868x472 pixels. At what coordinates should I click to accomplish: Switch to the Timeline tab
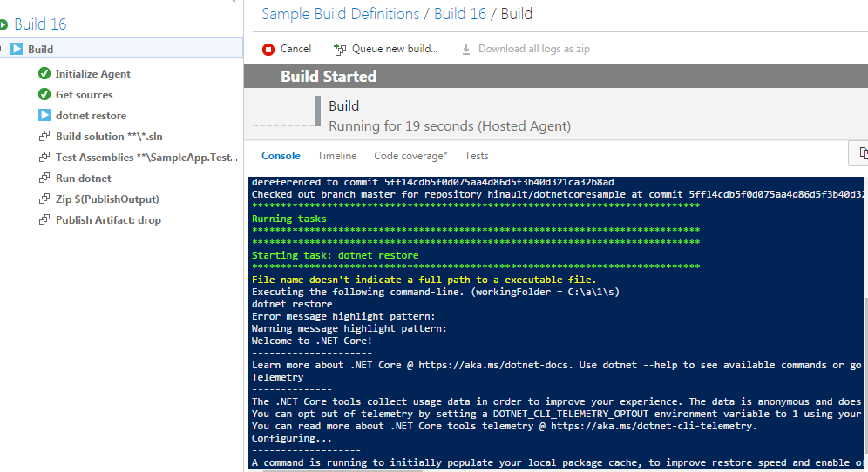336,156
